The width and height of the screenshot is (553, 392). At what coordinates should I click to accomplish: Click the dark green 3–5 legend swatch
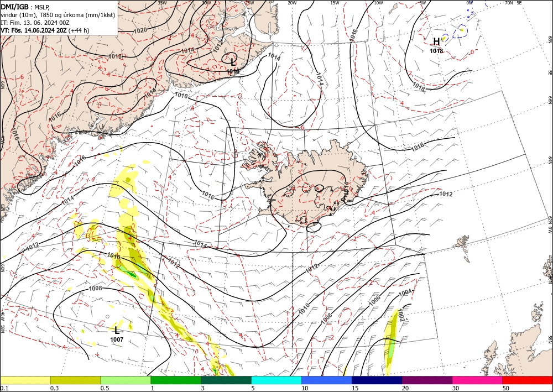pyautogui.click(x=226, y=380)
